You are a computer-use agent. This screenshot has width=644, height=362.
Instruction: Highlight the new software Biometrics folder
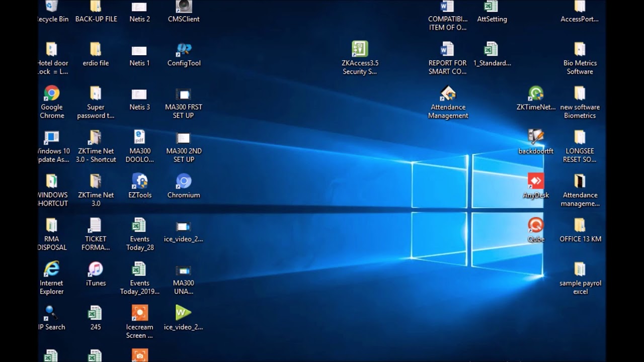point(580,102)
